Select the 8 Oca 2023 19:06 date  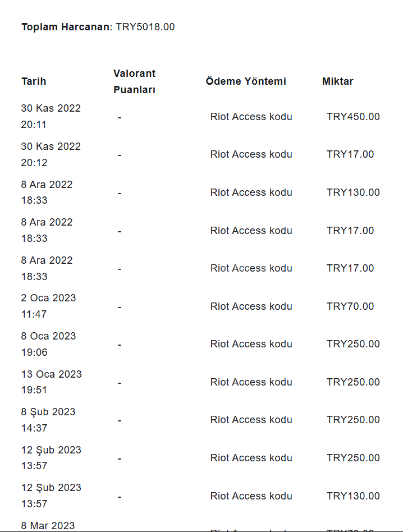(x=48, y=344)
